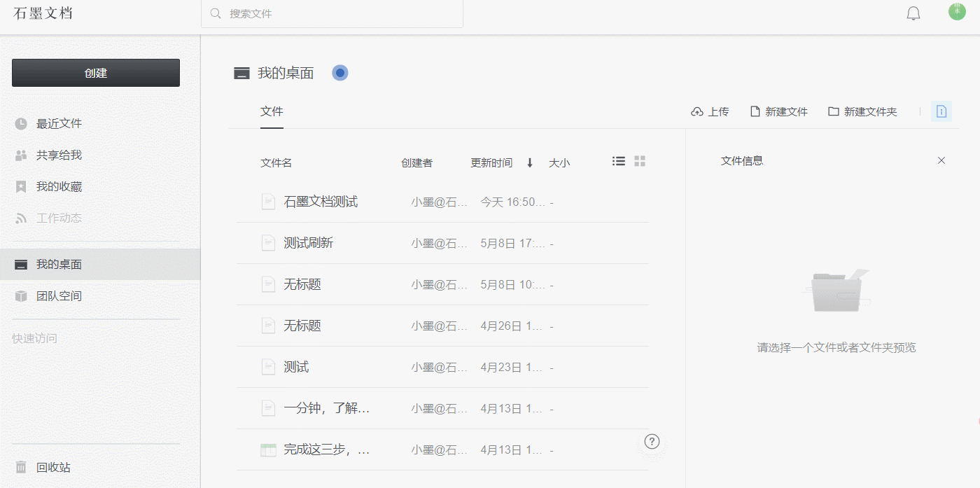This screenshot has height=488, width=980.
Task: Open the notifications bell
Action: [x=913, y=13]
